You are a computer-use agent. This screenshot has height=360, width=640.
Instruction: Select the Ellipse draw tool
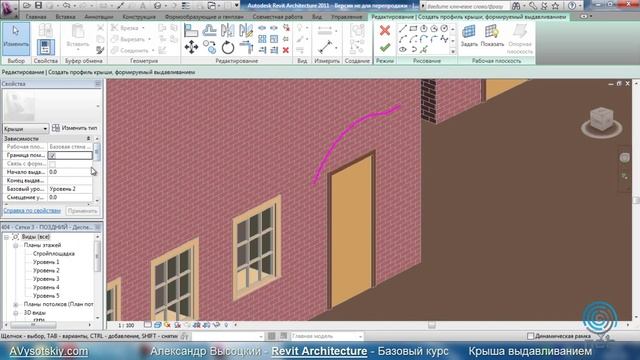click(x=402, y=49)
